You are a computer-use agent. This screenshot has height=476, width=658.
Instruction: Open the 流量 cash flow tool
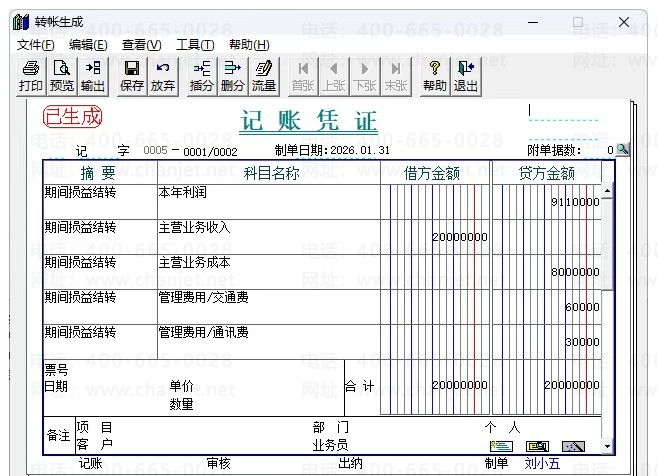264,77
